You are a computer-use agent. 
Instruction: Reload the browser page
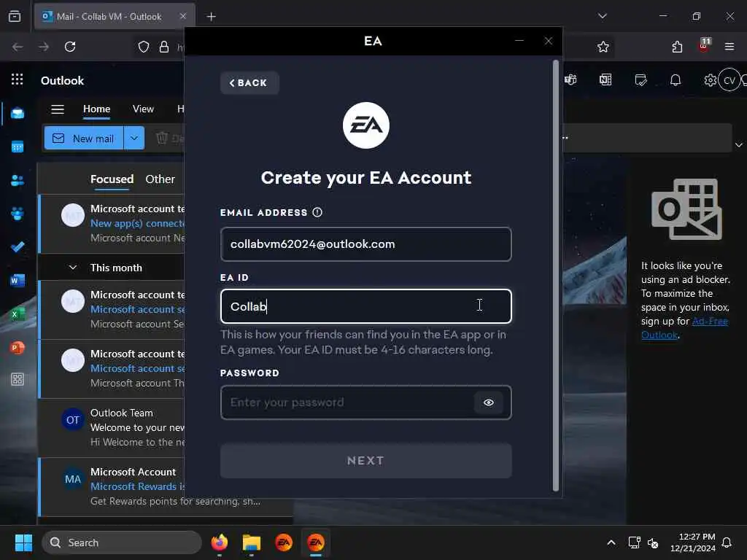click(x=70, y=47)
